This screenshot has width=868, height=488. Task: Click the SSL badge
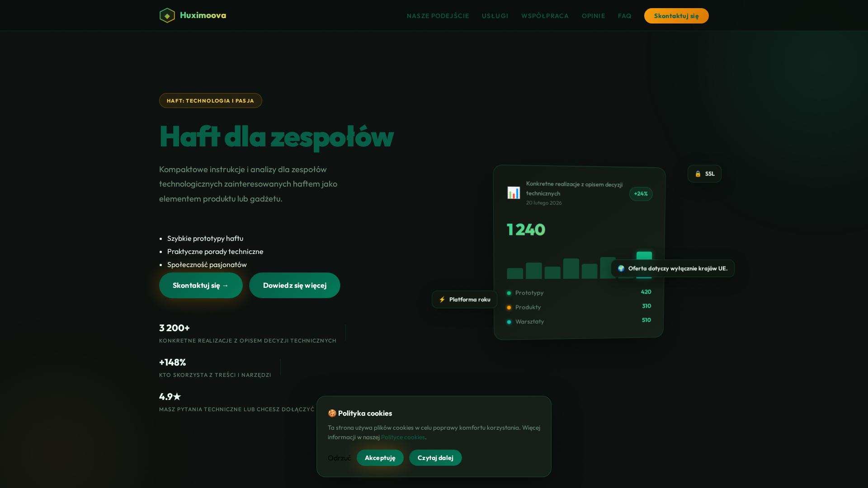coord(704,174)
